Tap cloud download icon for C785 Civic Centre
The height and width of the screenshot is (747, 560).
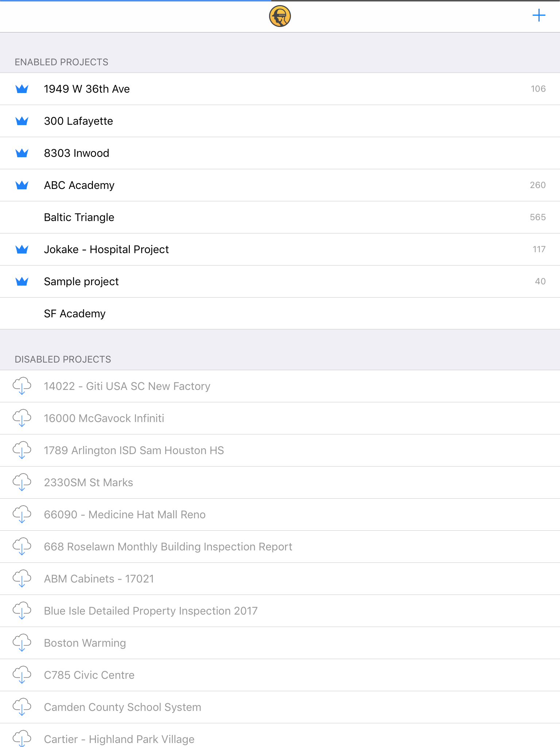click(x=22, y=675)
